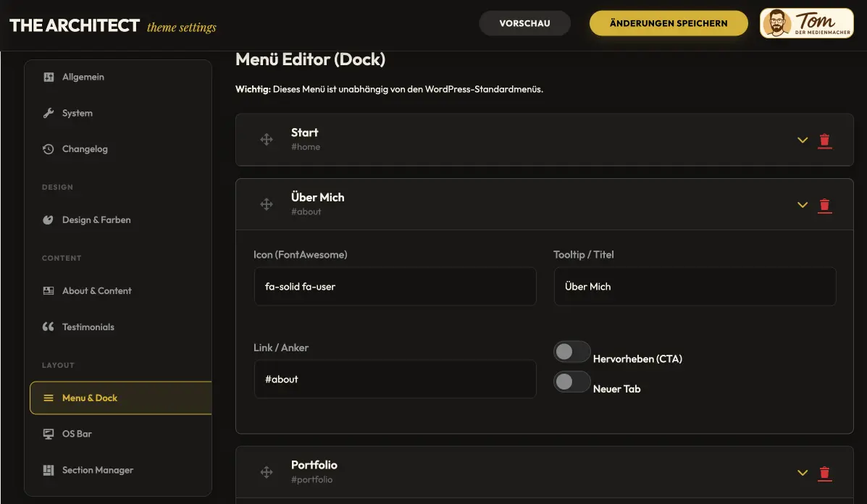Viewport: 867px width, 504px height.
Task: Open About & Content via its sidebar icon
Action: coord(49,290)
